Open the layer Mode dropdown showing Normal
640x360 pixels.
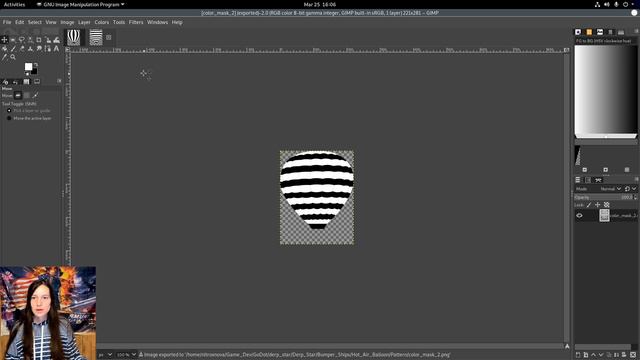tap(611, 189)
